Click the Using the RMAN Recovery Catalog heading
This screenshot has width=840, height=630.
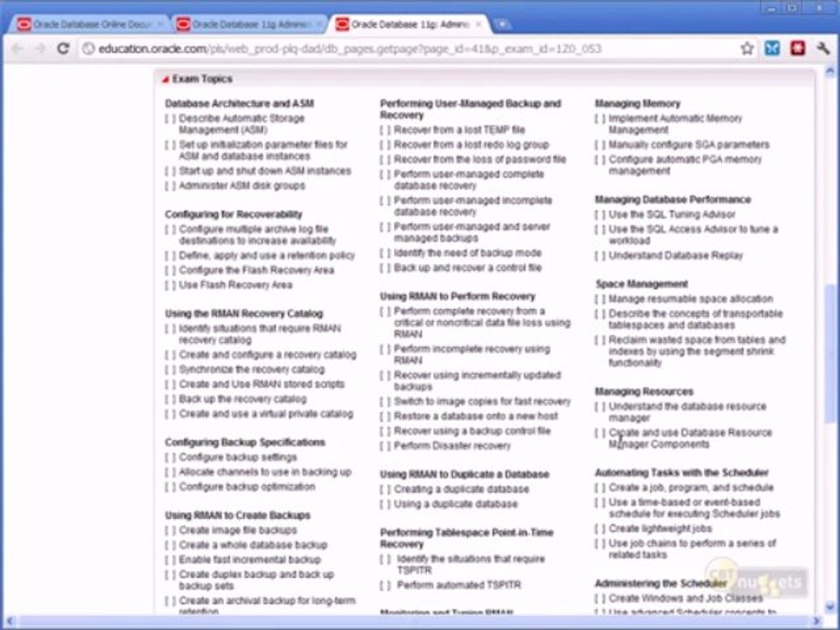(244, 313)
